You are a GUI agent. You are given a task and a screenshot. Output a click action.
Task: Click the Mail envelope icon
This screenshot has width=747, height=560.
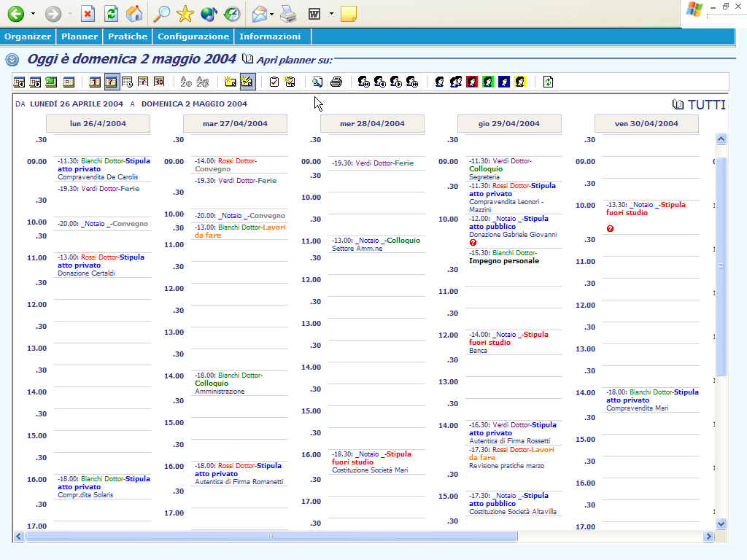[260, 14]
